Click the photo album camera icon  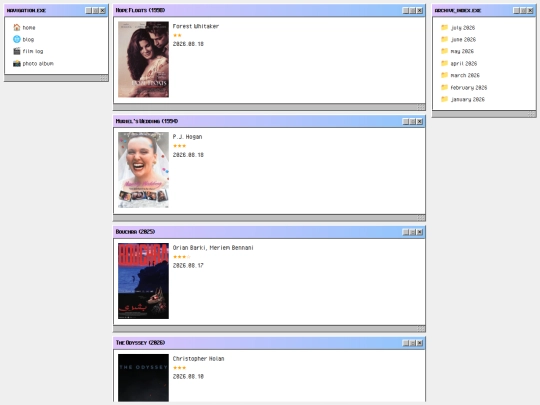point(17,63)
